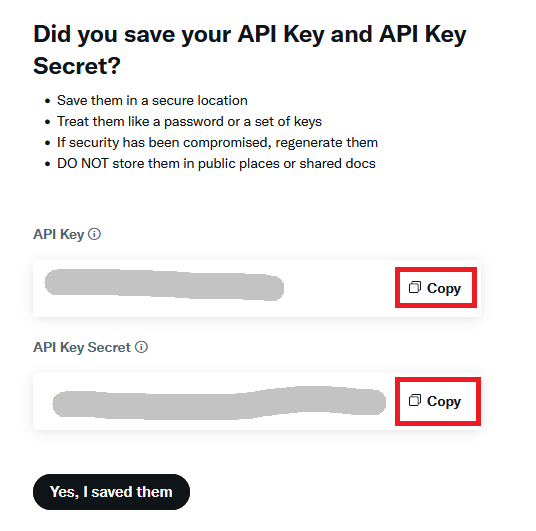Screen dimensions: 536x531
Task: Select the redacted API Key Secret value
Action: tap(219, 403)
